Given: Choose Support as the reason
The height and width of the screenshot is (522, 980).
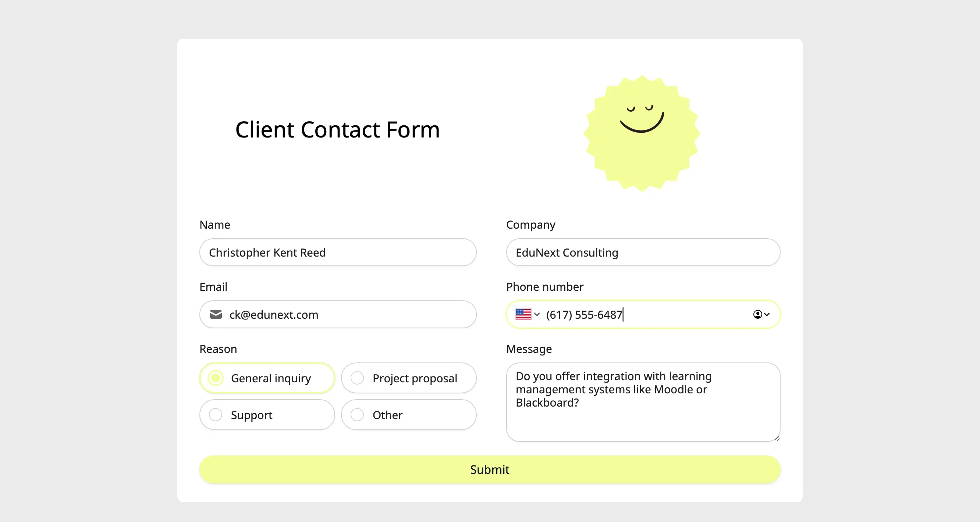Looking at the screenshot, I should click(x=267, y=415).
